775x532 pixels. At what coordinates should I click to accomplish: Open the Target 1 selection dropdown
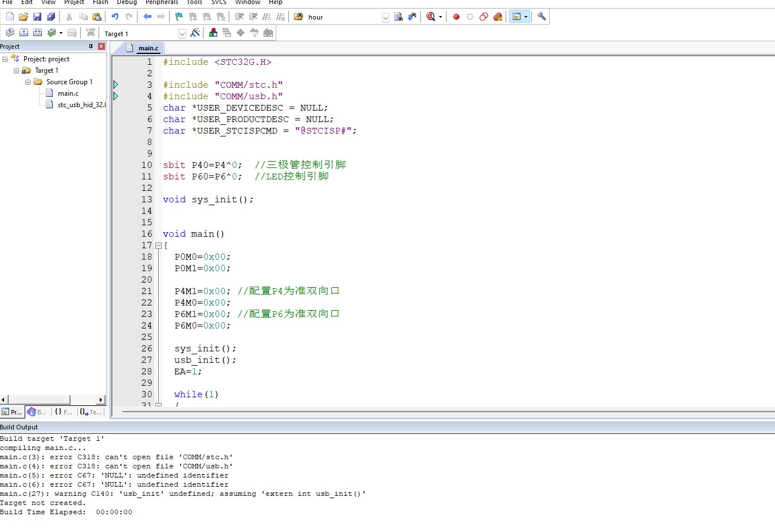(x=182, y=33)
